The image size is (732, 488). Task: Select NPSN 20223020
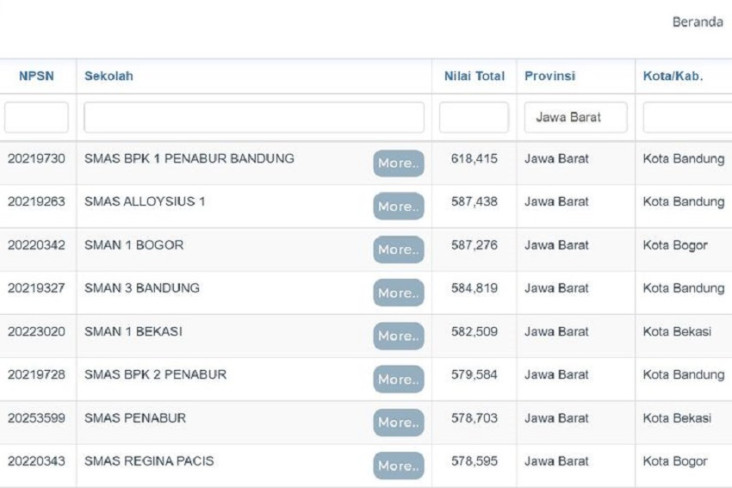(x=36, y=332)
